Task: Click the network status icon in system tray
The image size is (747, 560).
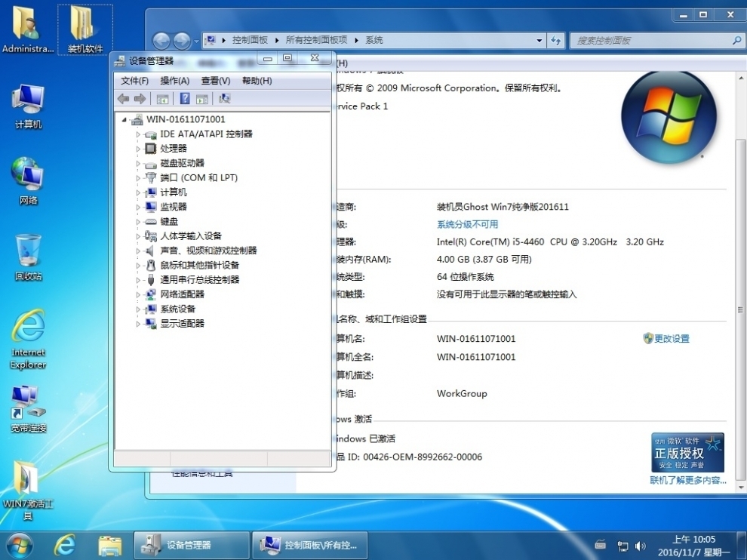Action: pyautogui.click(x=622, y=546)
